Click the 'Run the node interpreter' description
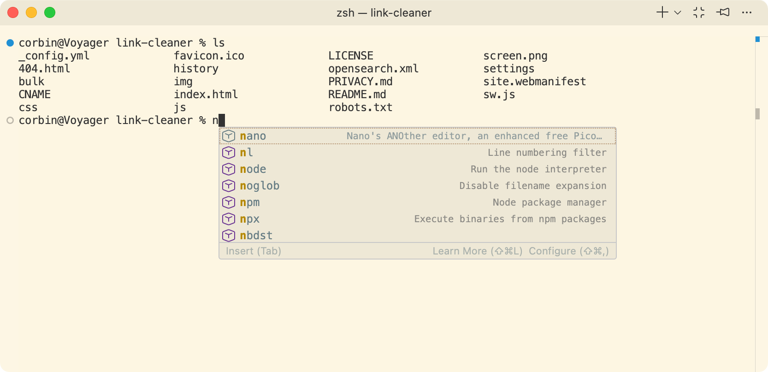The height and width of the screenshot is (372, 768). pos(538,169)
